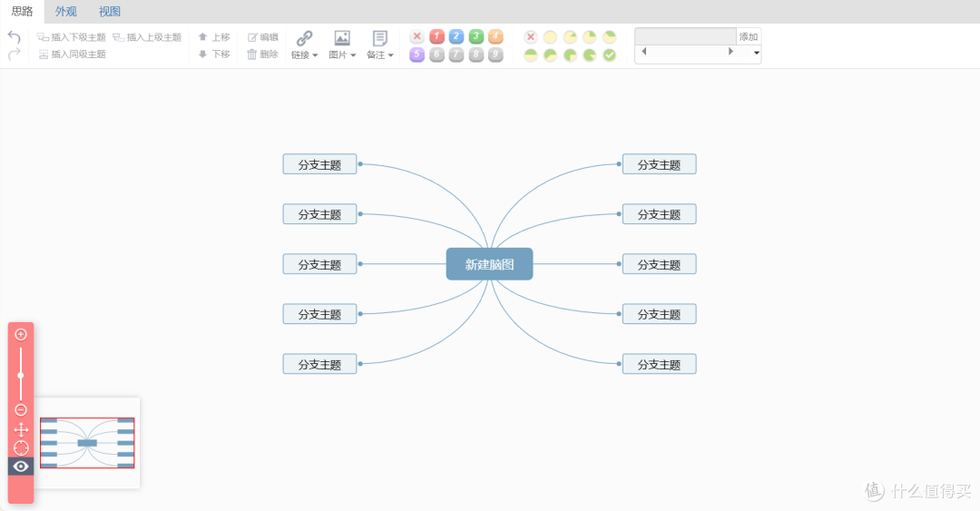Click the picture insert icon

[342, 38]
